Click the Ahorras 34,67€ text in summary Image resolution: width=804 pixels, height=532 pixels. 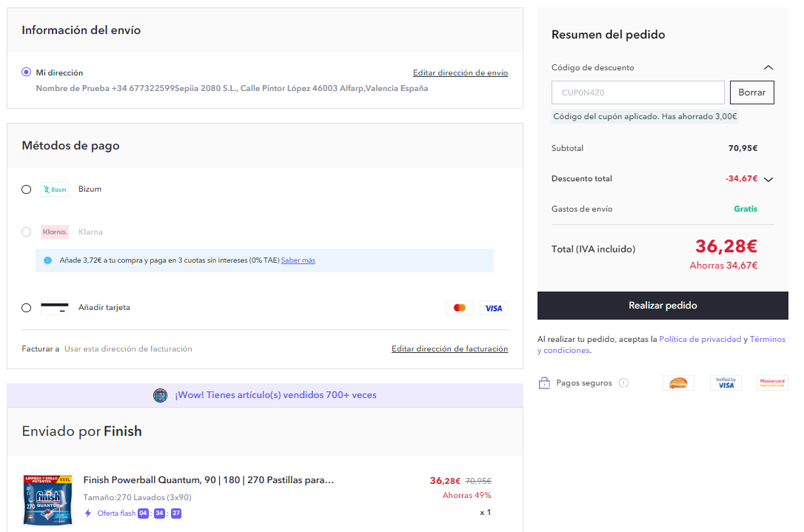click(723, 266)
